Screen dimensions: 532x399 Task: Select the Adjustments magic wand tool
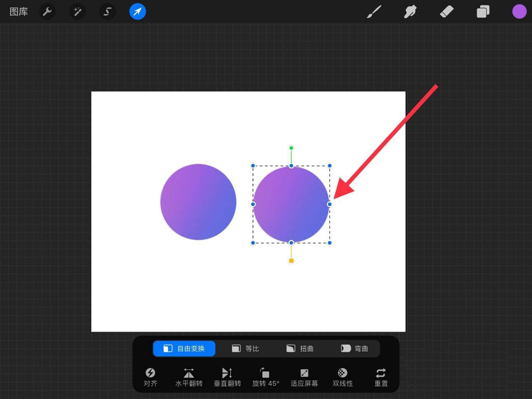tap(77, 11)
